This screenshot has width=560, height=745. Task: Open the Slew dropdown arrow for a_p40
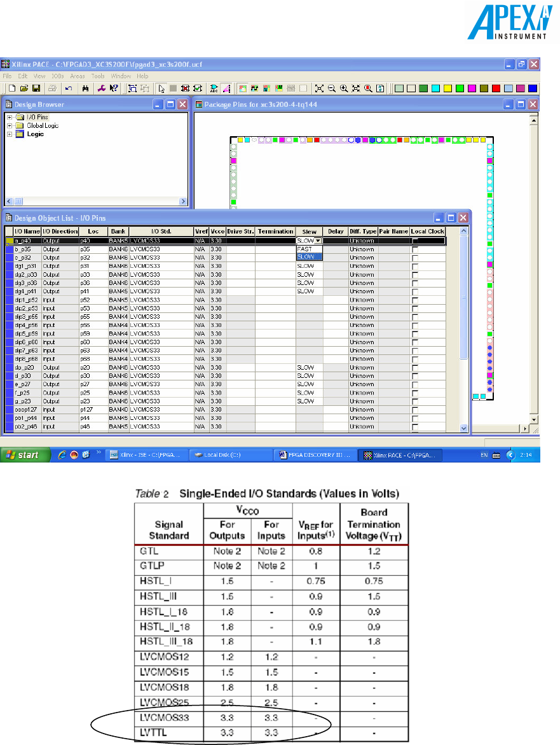click(x=318, y=241)
